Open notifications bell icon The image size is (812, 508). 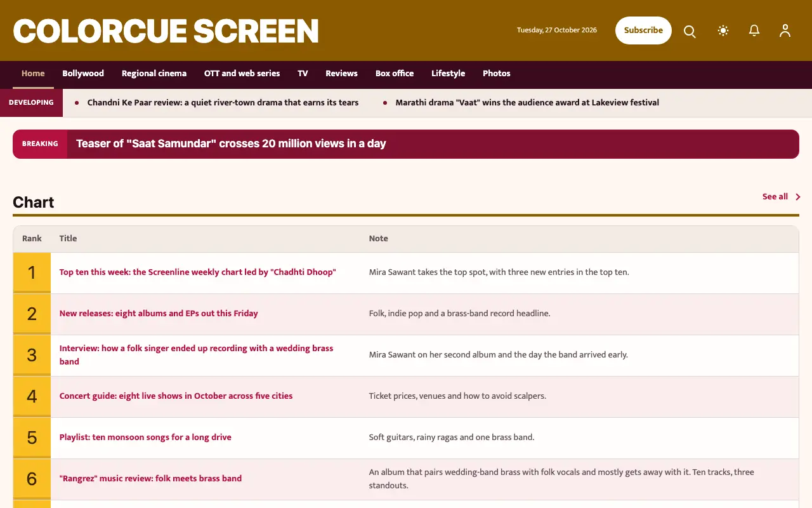pyautogui.click(x=754, y=30)
